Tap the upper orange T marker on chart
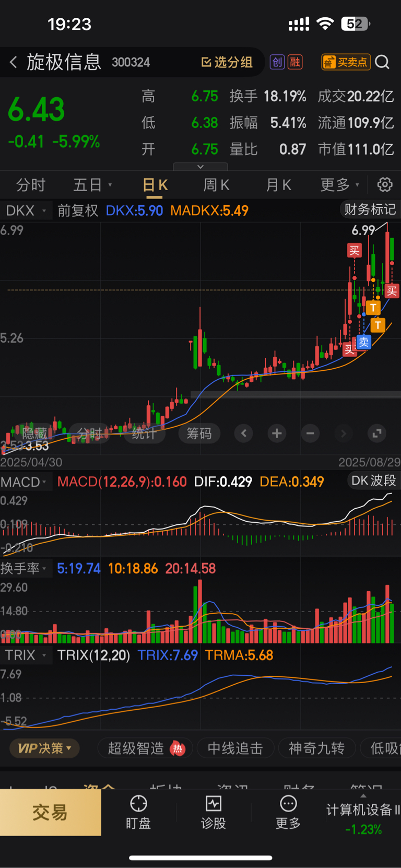The image size is (401, 868). point(373,308)
